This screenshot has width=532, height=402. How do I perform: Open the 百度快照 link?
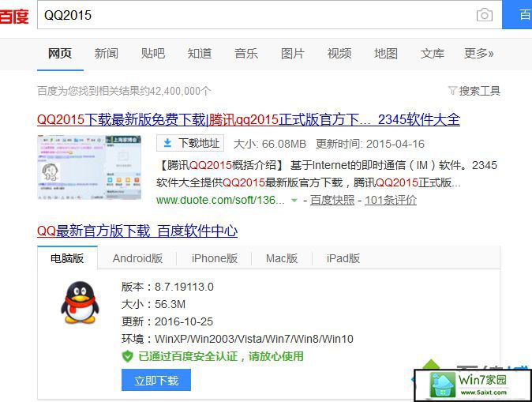point(332,200)
